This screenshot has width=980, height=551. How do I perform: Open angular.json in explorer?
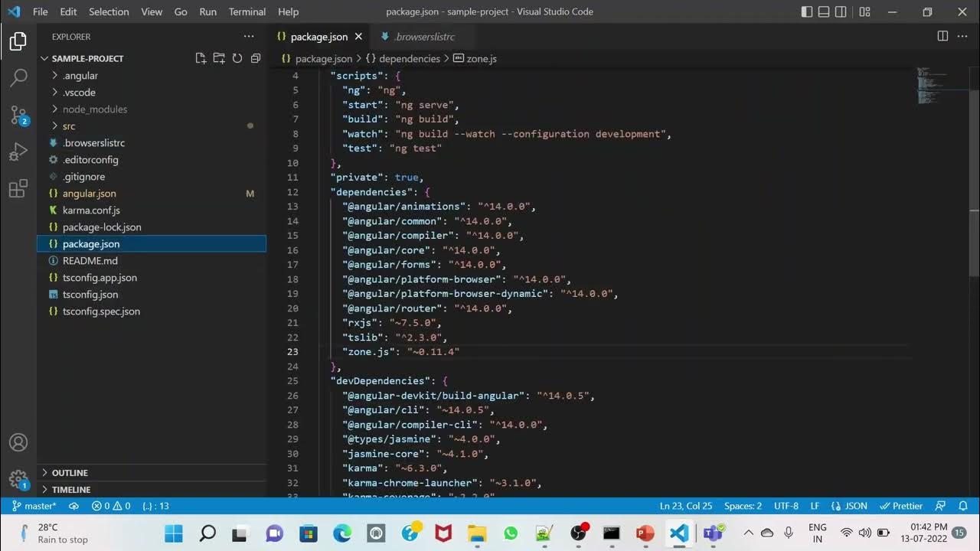point(152,194)
